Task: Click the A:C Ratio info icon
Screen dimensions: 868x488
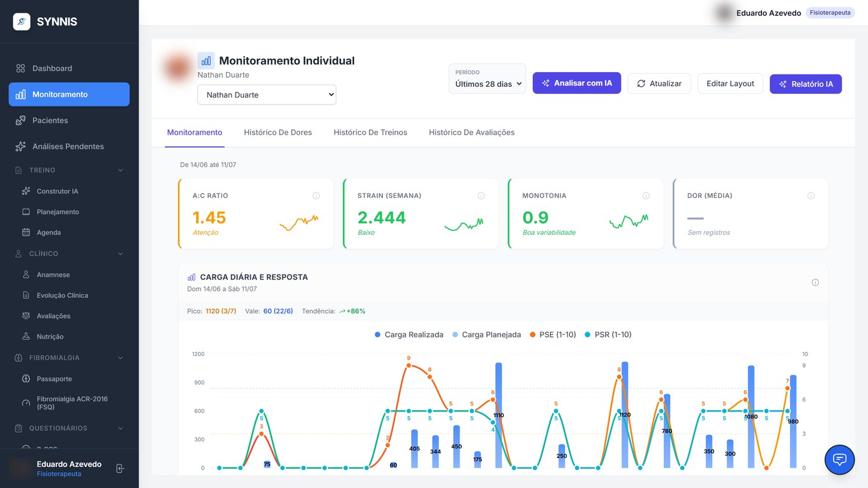Action: [316, 196]
